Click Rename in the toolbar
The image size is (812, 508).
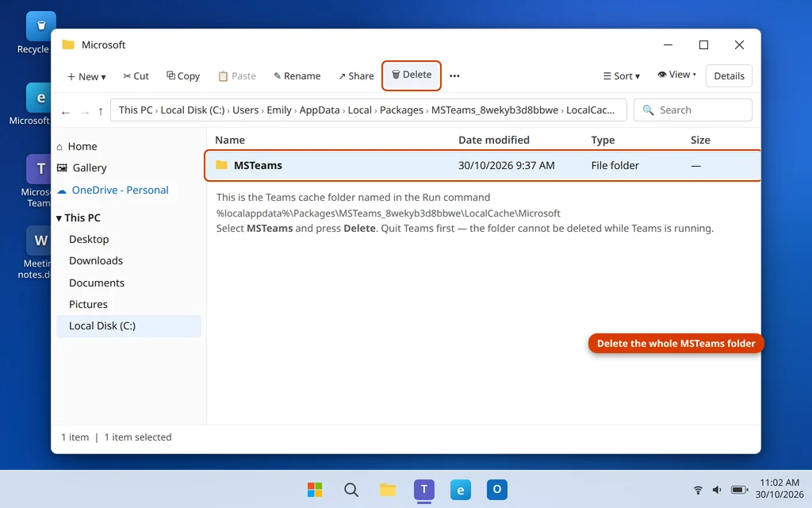click(297, 76)
